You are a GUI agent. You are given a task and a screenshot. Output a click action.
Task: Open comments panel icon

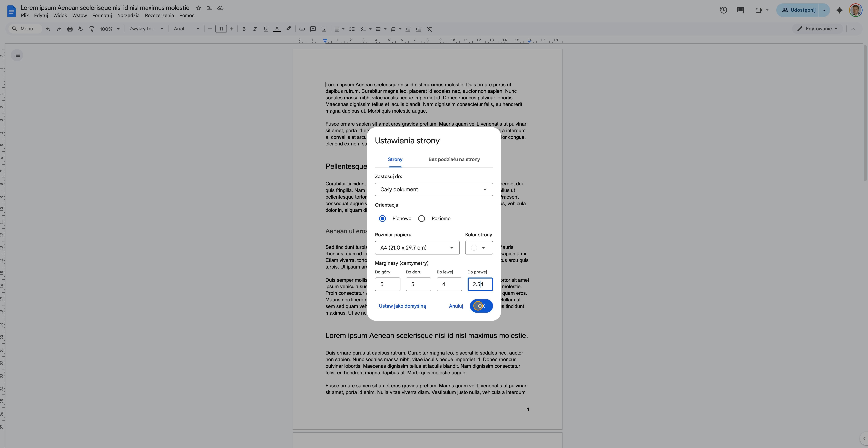[740, 10]
